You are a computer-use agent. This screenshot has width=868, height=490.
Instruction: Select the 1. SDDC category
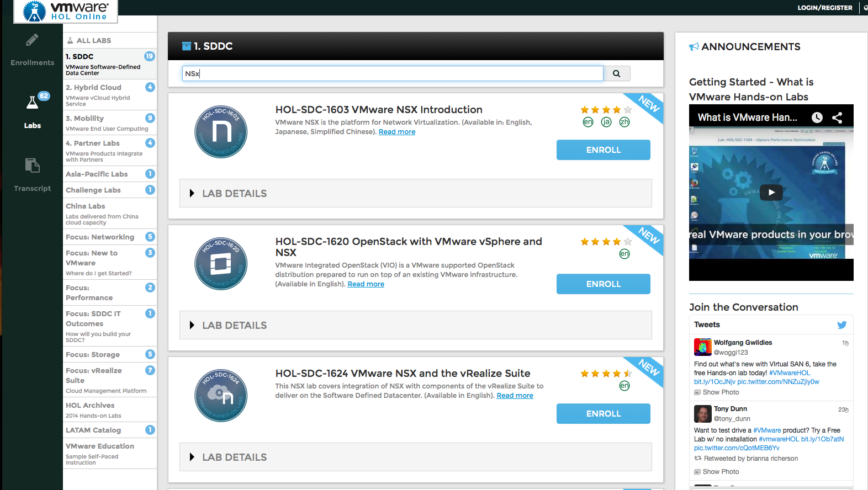coord(110,64)
